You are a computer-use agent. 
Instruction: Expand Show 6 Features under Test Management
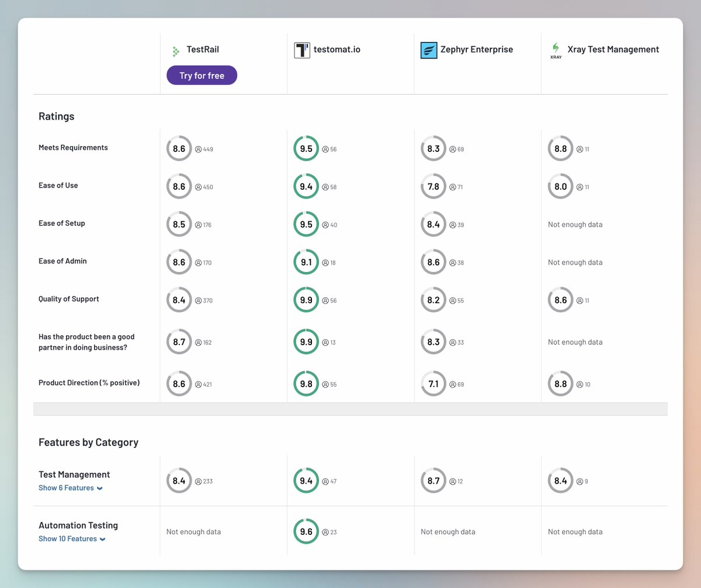tap(71, 488)
